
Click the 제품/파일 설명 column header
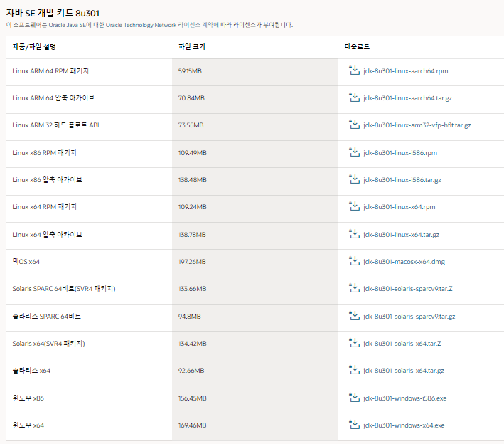[x=34, y=47]
